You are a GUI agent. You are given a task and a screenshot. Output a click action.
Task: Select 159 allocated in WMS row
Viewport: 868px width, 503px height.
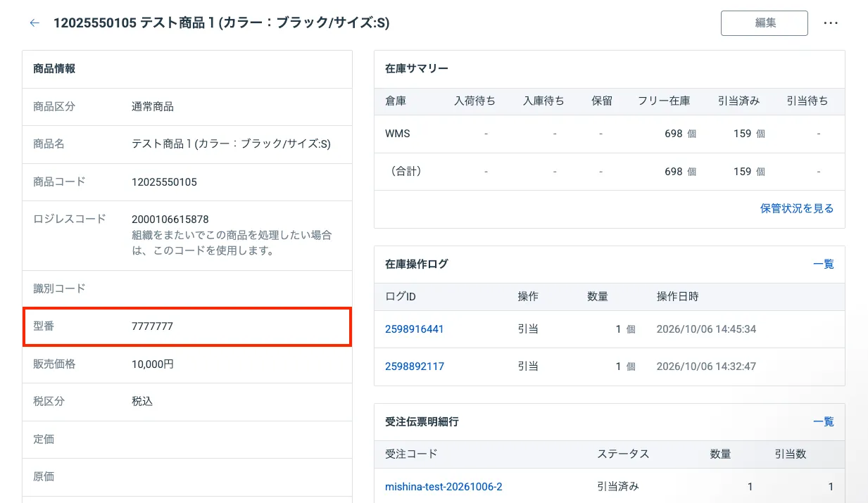coord(743,133)
